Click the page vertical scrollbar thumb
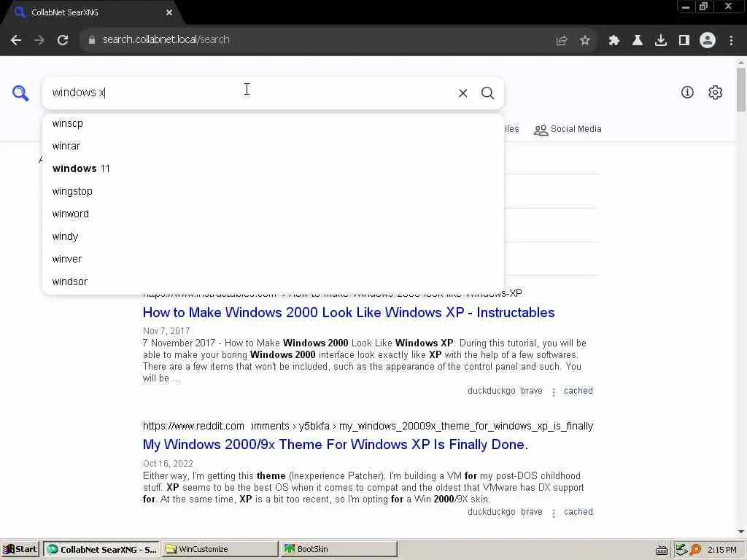This screenshot has height=560, width=747. pyautogui.click(x=741, y=89)
